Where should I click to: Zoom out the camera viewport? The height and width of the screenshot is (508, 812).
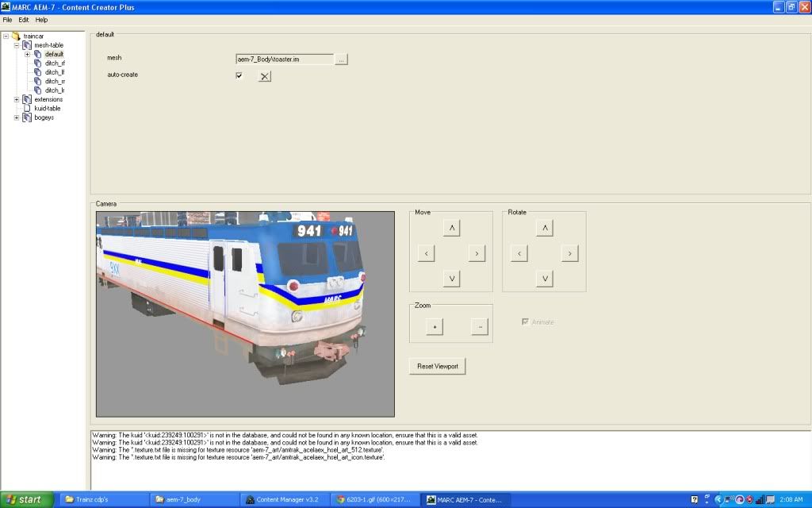pos(480,326)
